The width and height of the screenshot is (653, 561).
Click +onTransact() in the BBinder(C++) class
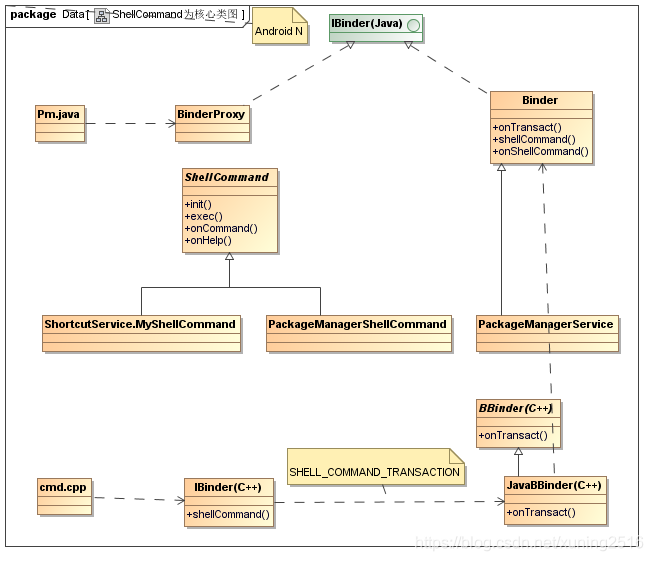point(513,436)
